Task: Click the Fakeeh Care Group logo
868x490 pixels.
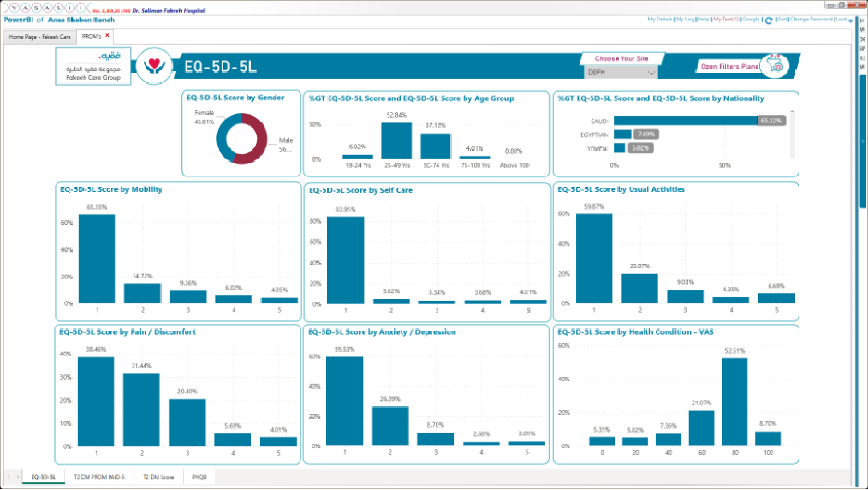Action: coord(93,66)
